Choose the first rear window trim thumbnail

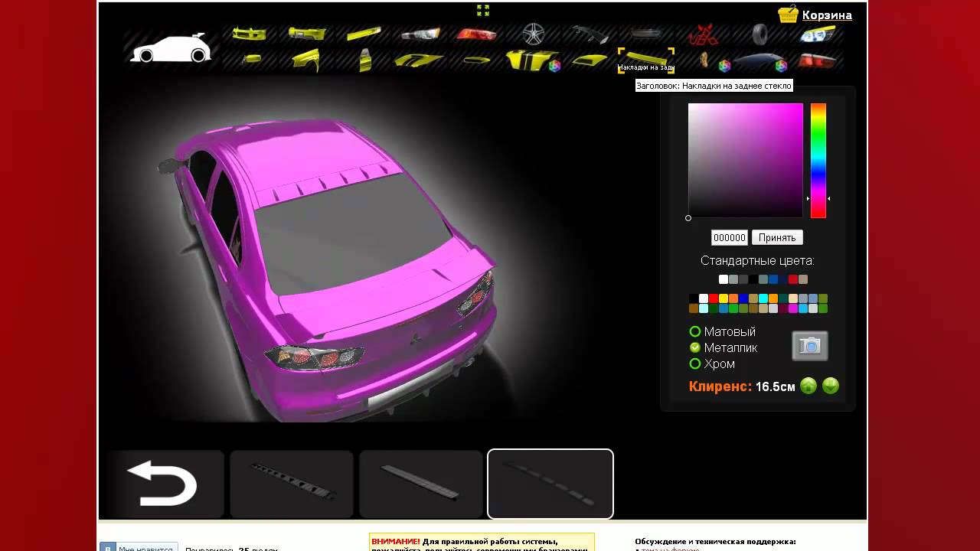point(292,484)
